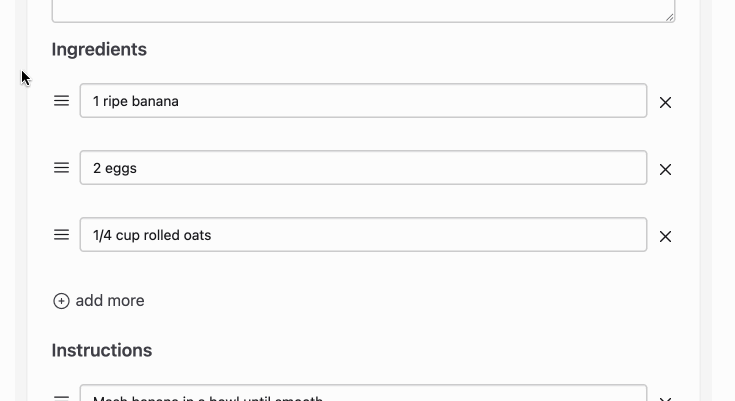Click the drag handle beside 2 eggs
735x401 pixels.
click(x=61, y=168)
